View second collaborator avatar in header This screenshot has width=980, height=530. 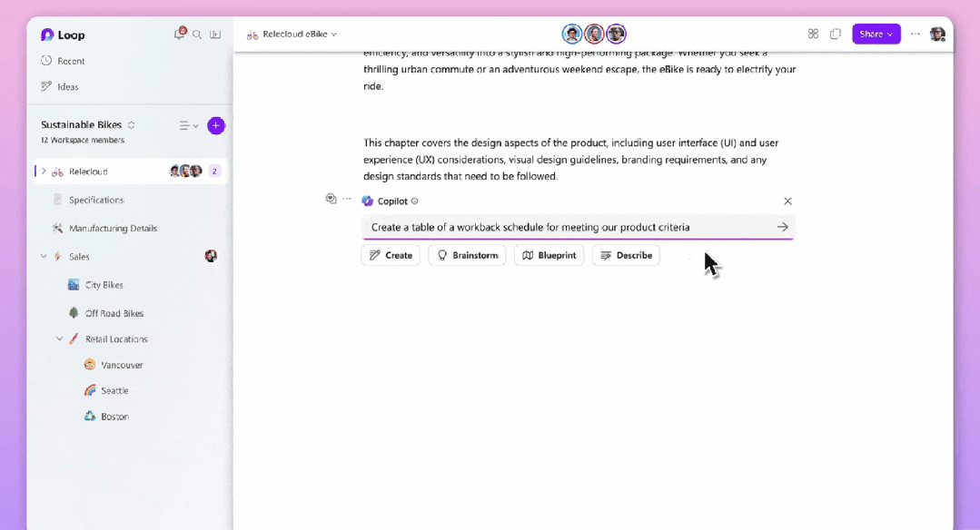click(x=594, y=34)
